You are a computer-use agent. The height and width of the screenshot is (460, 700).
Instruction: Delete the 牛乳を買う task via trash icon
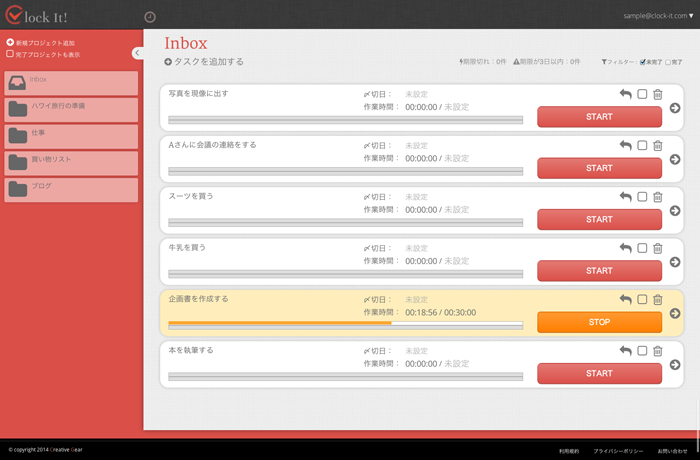pos(657,247)
